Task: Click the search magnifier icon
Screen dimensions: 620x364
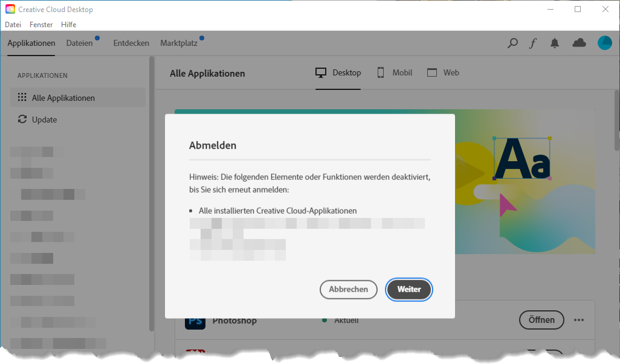Action: tap(512, 43)
